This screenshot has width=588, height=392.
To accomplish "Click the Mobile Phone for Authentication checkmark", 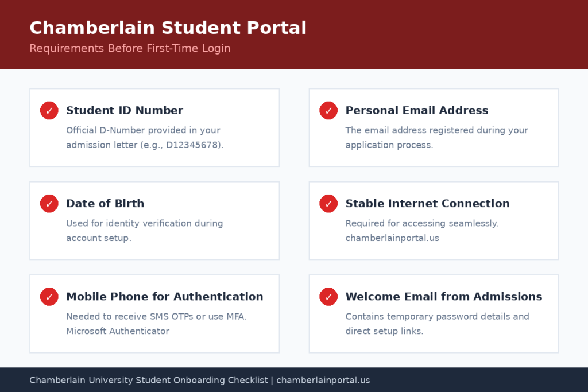I will [49, 297].
